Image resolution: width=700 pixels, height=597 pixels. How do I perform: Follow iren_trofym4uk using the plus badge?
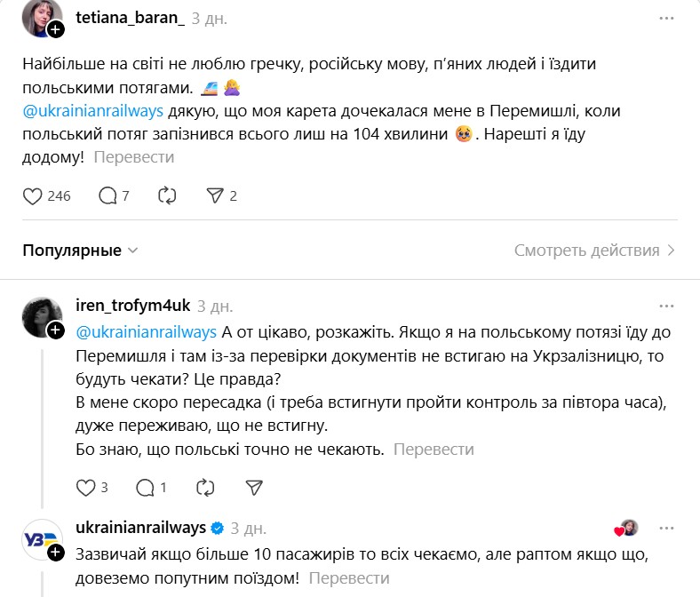[55, 330]
